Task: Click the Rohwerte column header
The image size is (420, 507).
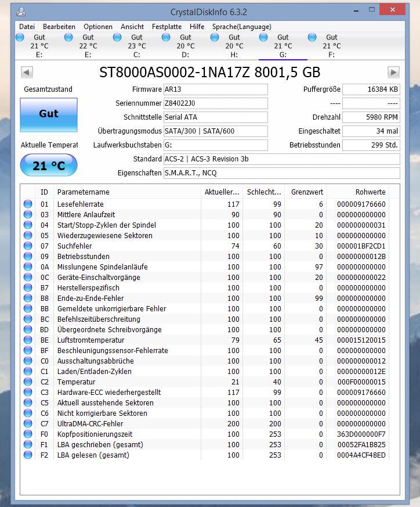Action: pyautogui.click(x=358, y=192)
